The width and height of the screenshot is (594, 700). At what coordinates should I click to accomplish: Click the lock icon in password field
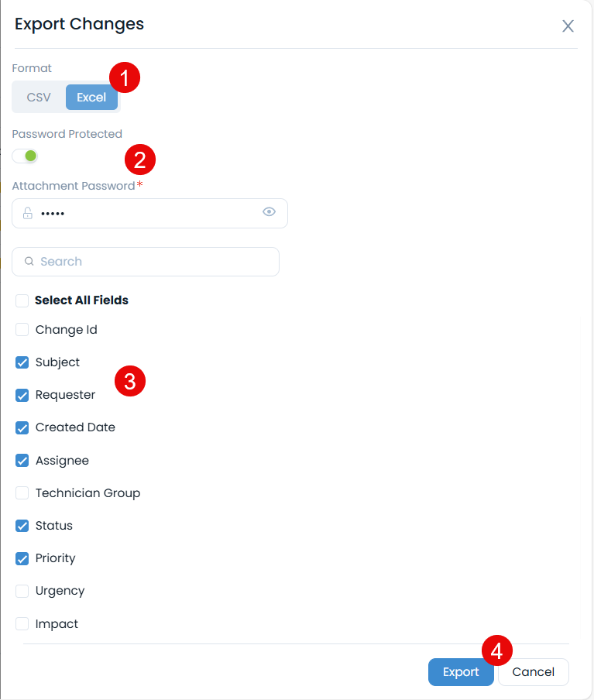coord(28,213)
